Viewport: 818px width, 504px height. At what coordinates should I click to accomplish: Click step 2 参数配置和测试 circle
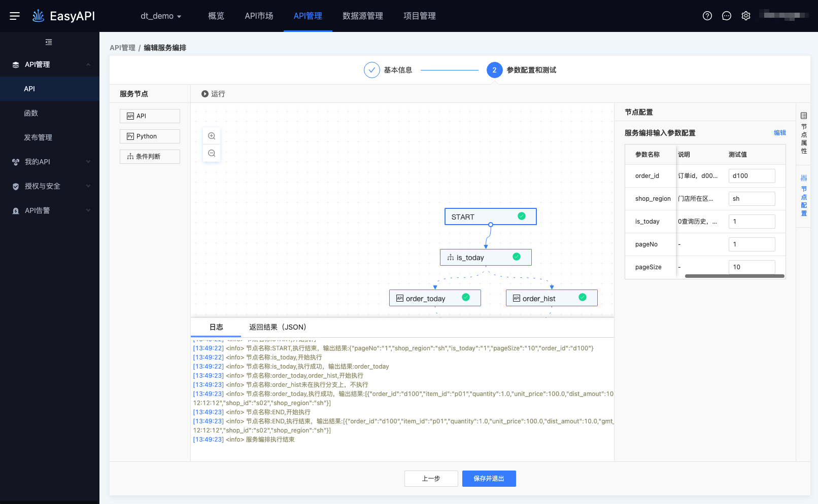(x=495, y=70)
